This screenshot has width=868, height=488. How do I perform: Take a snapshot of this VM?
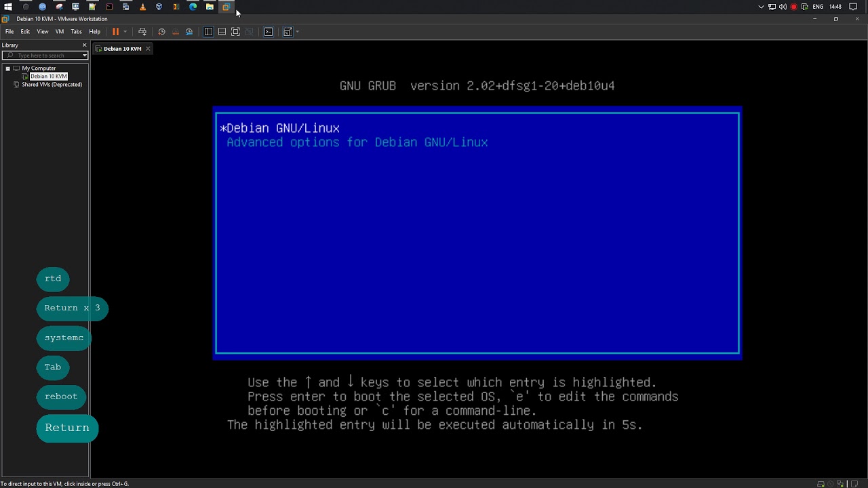(161, 32)
